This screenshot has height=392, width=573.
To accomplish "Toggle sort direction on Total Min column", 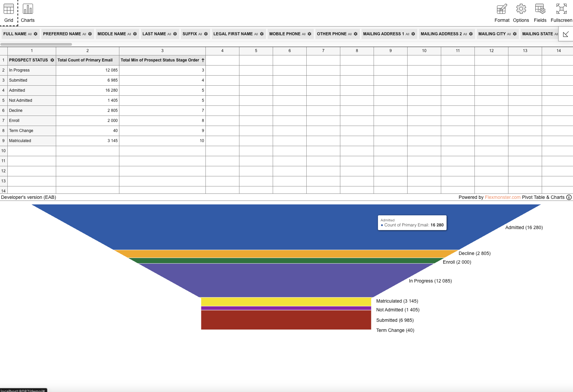I will tap(203, 60).
